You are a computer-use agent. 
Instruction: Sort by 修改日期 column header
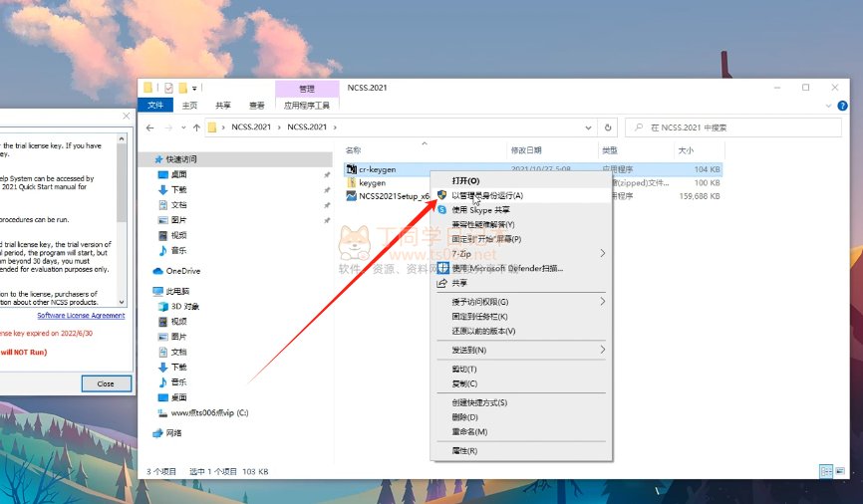[526, 150]
